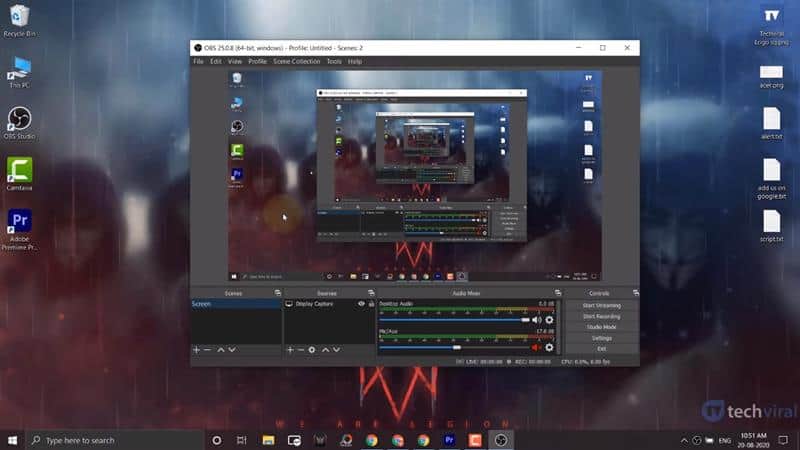
Task: Move scene up in Scenes panel
Action: [x=220, y=350]
